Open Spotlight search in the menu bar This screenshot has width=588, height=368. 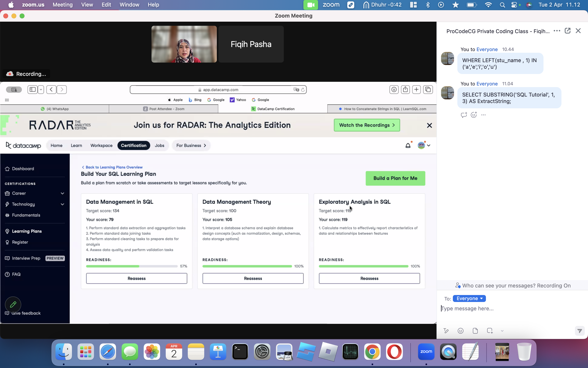(502, 5)
